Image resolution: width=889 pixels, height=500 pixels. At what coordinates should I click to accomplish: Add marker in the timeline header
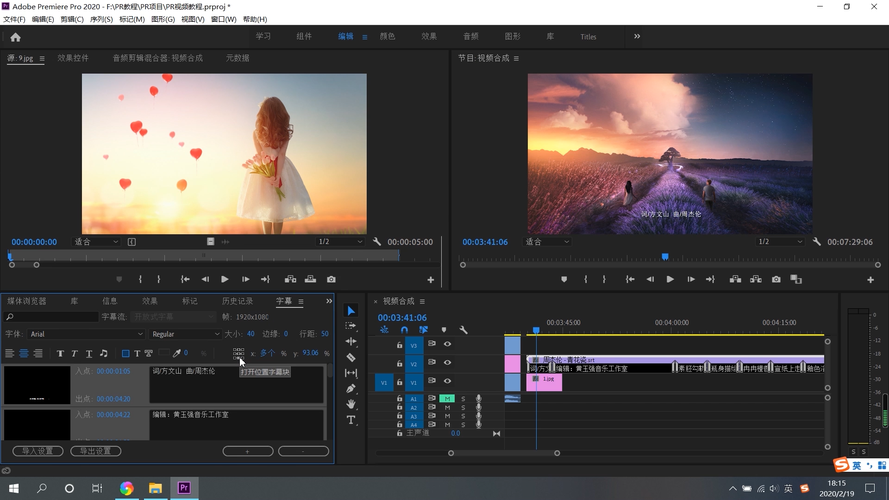coord(444,330)
